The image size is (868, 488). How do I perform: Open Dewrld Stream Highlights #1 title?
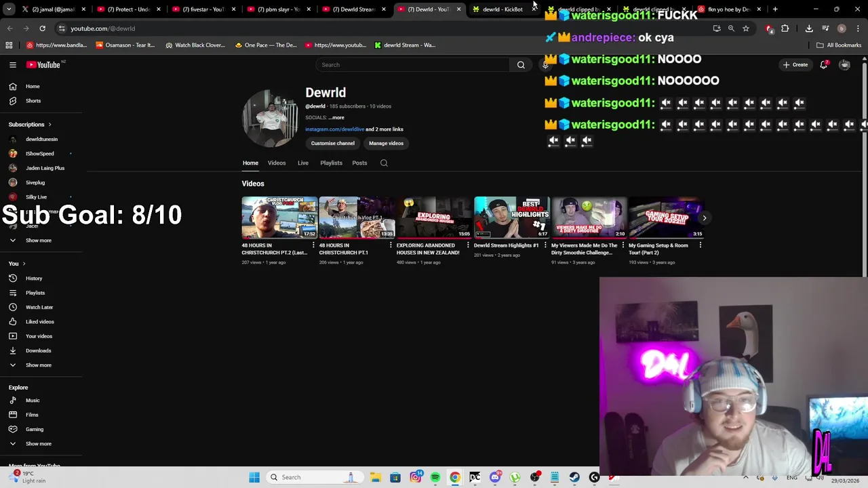coord(506,245)
